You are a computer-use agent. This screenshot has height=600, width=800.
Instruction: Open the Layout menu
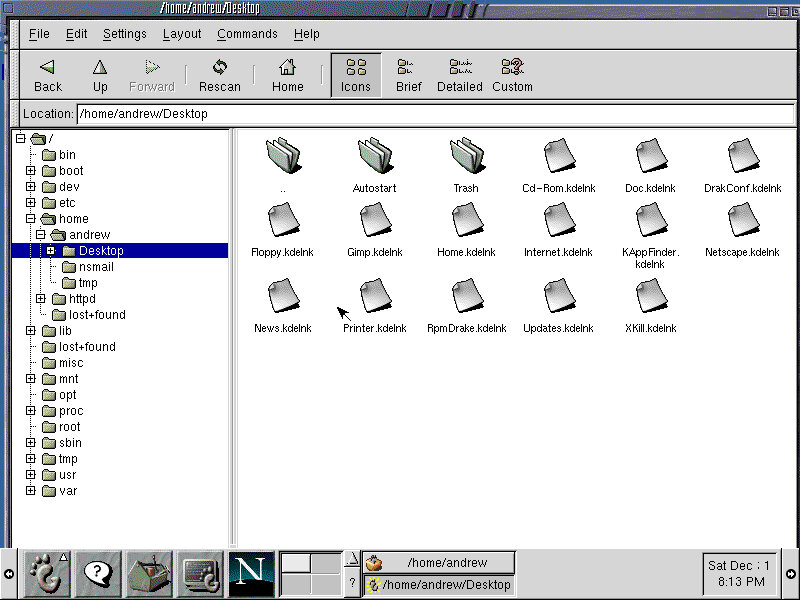click(182, 33)
